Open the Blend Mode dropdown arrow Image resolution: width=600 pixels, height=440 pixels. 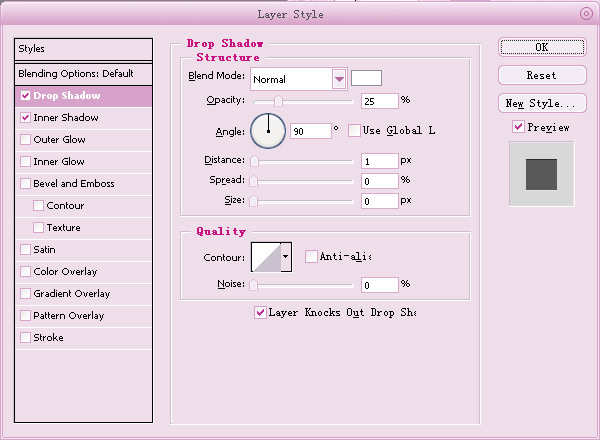339,79
